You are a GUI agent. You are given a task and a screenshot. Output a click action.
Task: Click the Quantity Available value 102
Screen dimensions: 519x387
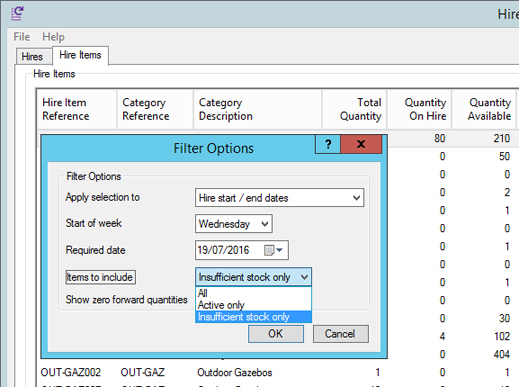[x=502, y=336]
